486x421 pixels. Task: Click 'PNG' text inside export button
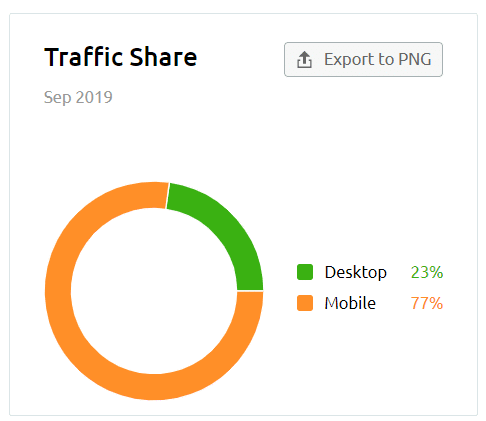click(x=415, y=59)
